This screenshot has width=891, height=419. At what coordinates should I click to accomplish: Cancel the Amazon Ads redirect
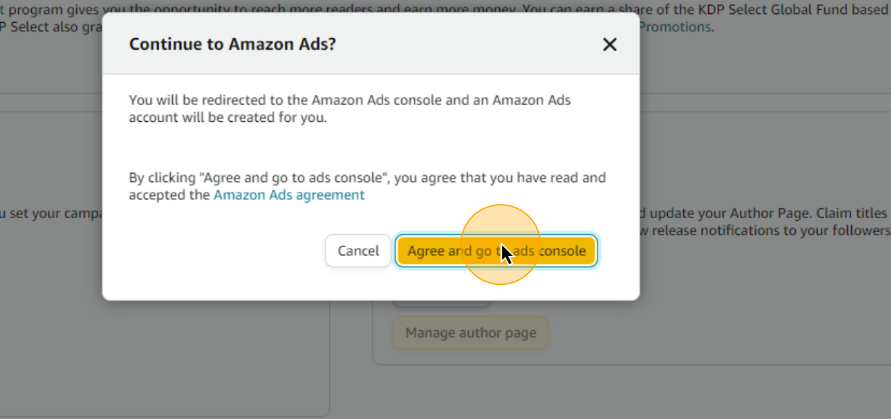[x=358, y=251]
